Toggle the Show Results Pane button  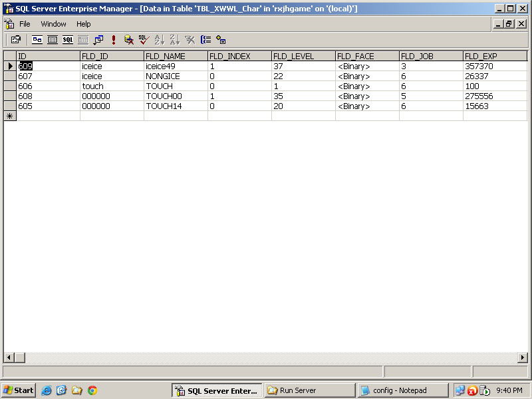(x=82, y=40)
